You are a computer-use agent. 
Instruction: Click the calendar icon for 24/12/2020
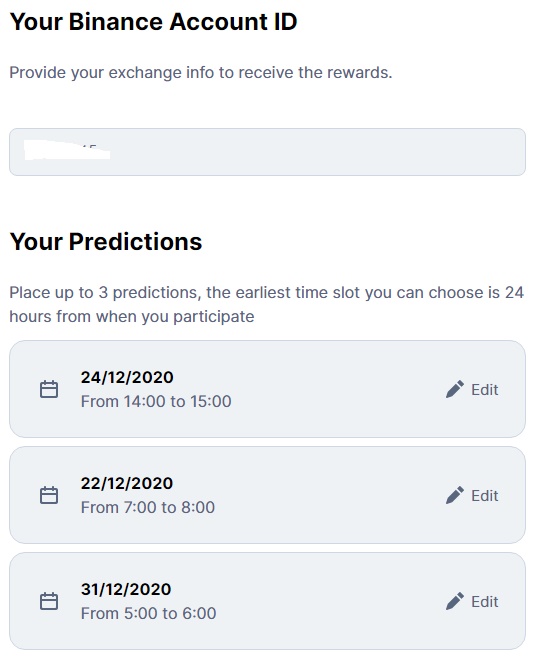pos(49,389)
